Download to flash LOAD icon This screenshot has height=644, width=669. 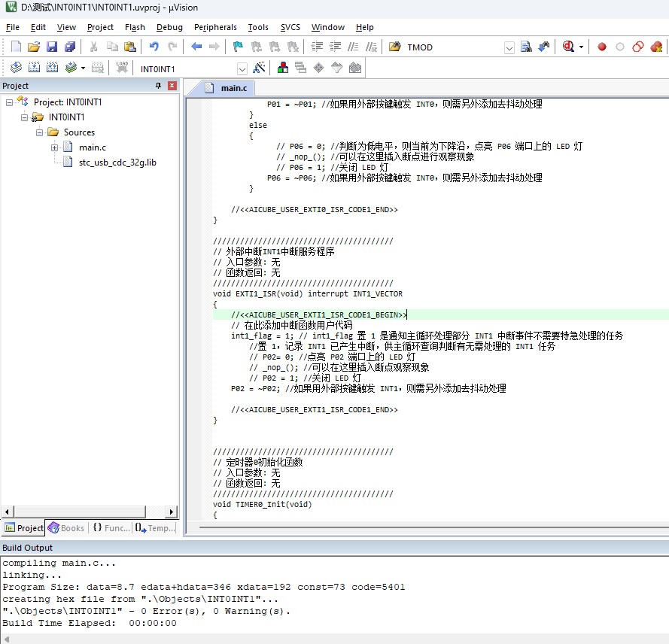point(122,68)
